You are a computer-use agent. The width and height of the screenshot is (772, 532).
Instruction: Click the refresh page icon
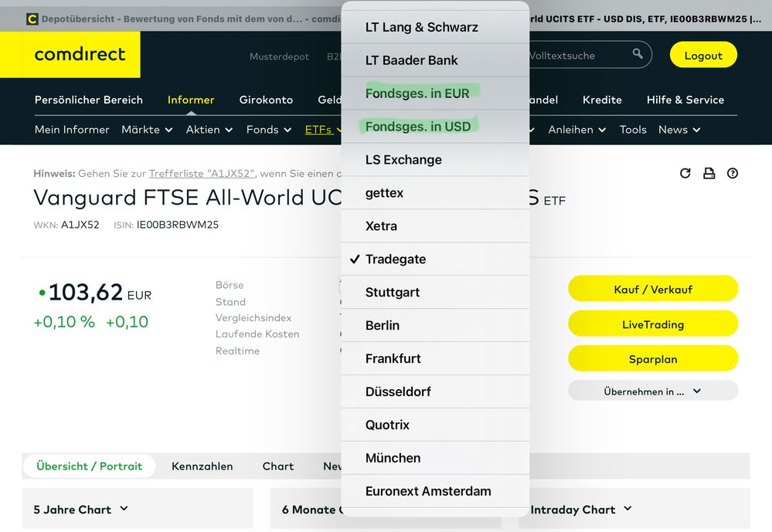[685, 173]
